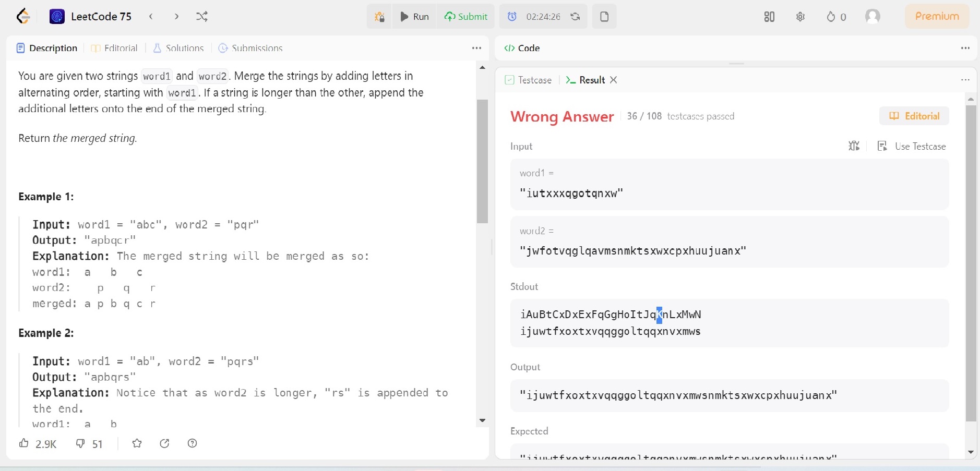The width and height of the screenshot is (980, 471).
Task: Open the LeetCode 75 study plan icon
Action: tap(57, 17)
